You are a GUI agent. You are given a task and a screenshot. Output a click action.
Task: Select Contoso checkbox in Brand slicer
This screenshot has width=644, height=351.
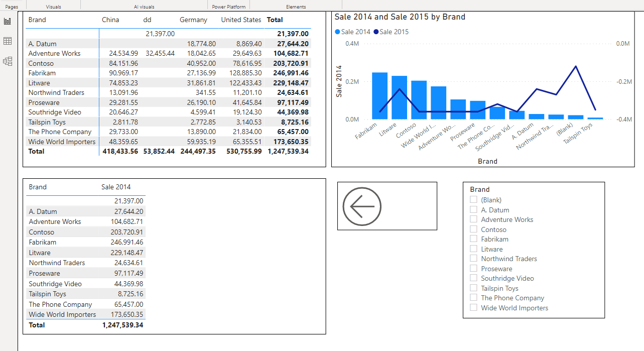pyautogui.click(x=473, y=229)
